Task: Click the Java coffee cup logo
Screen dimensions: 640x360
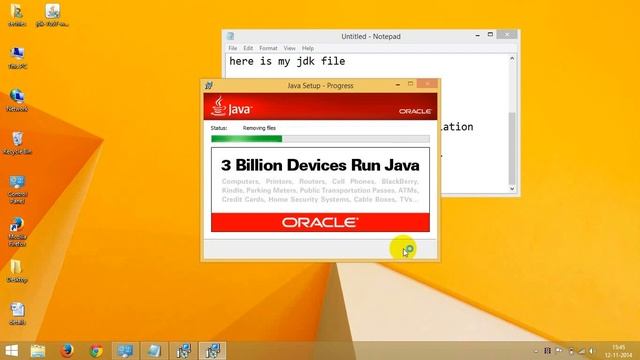Action: click(219, 106)
